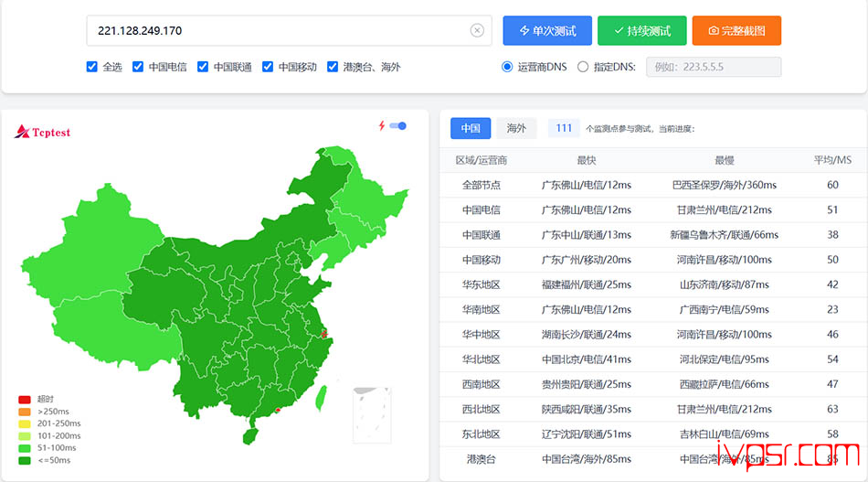This screenshot has height=482, width=868.
Task: Click the orange >250ms legend swatch
Action: (25, 412)
